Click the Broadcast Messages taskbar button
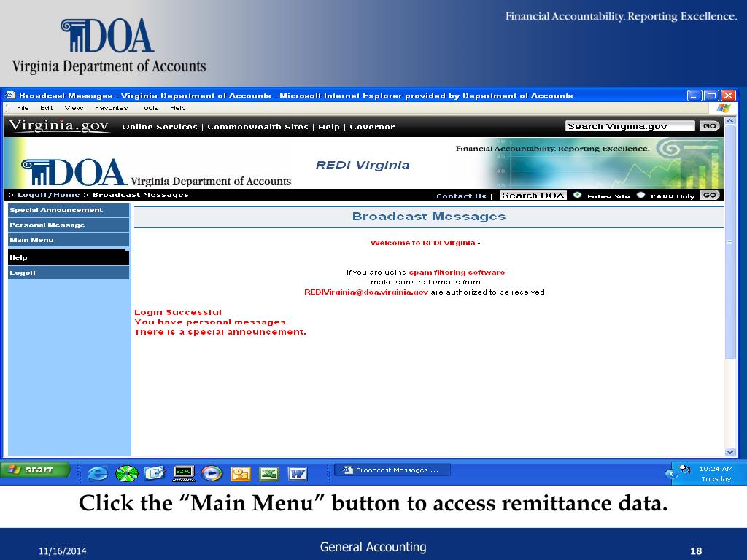Screen dimensions: 747x560 pyautogui.click(x=393, y=470)
